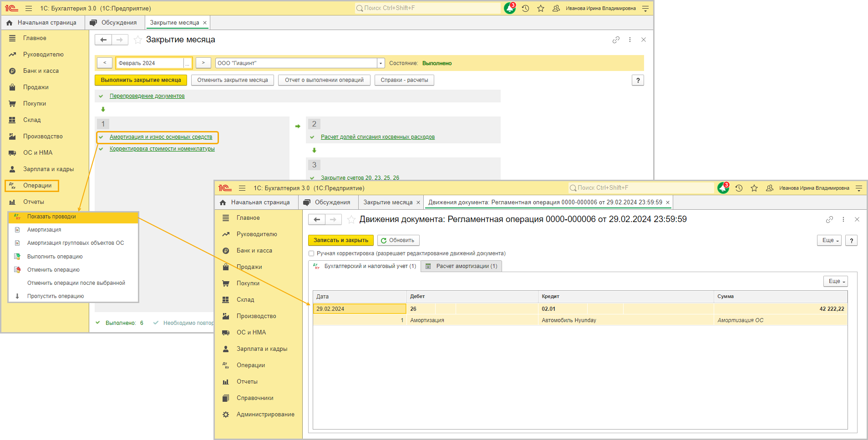Open Администрирование in front window sidebar
This screenshot has width=868, height=440.
265,415
